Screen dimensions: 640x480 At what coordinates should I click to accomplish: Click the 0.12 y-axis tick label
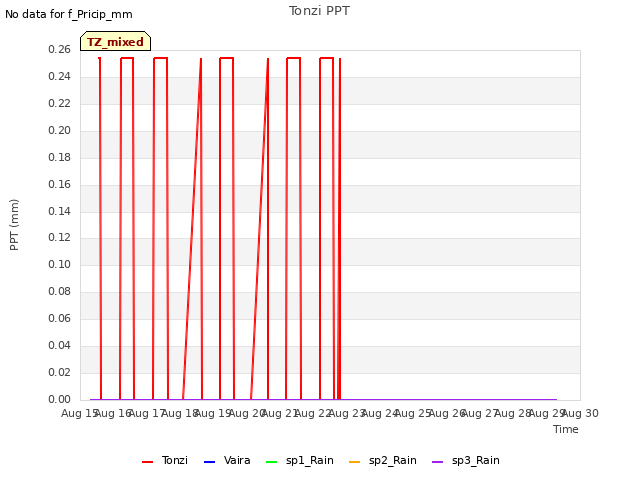60,237
